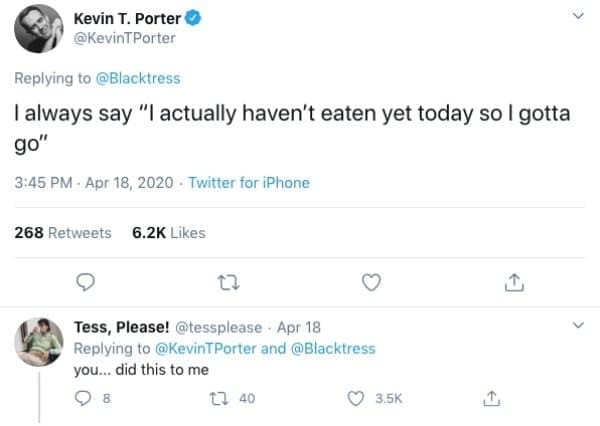This screenshot has width=600, height=426.
Task: Like the main tweet with heart icon
Action: coord(372,283)
